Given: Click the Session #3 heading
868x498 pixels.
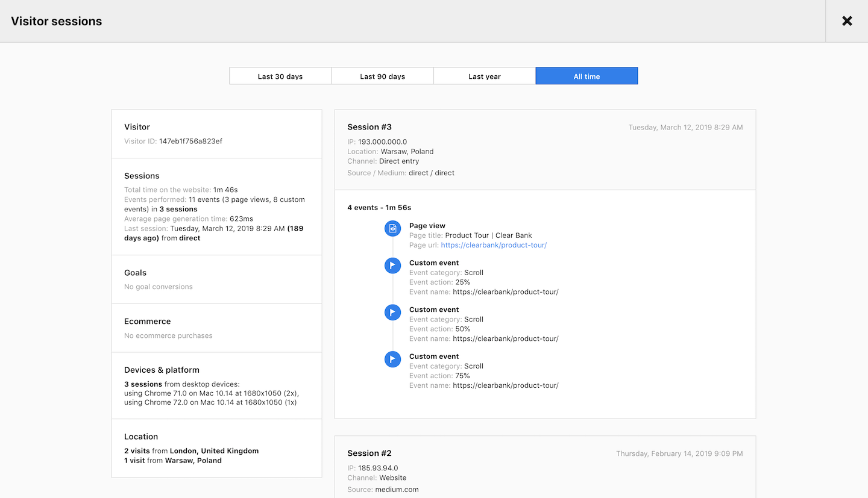Looking at the screenshot, I should pos(370,127).
